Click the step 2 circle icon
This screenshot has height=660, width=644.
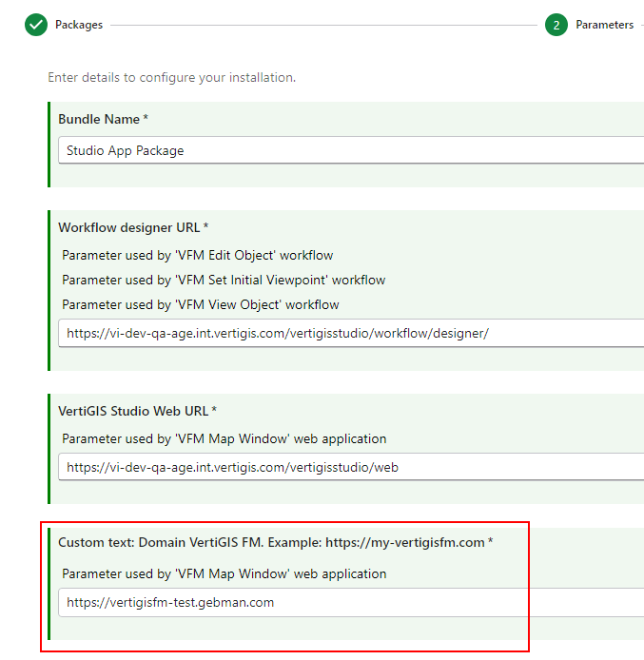pyautogui.click(x=556, y=25)
